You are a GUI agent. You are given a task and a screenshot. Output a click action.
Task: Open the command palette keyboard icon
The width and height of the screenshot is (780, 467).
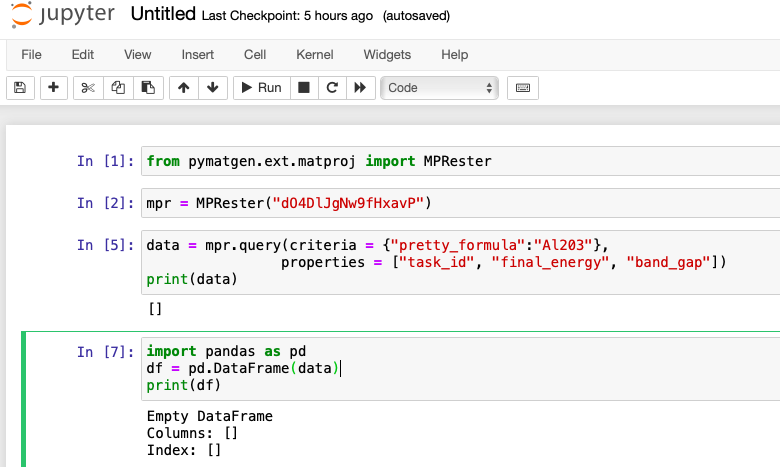[523, 88]
